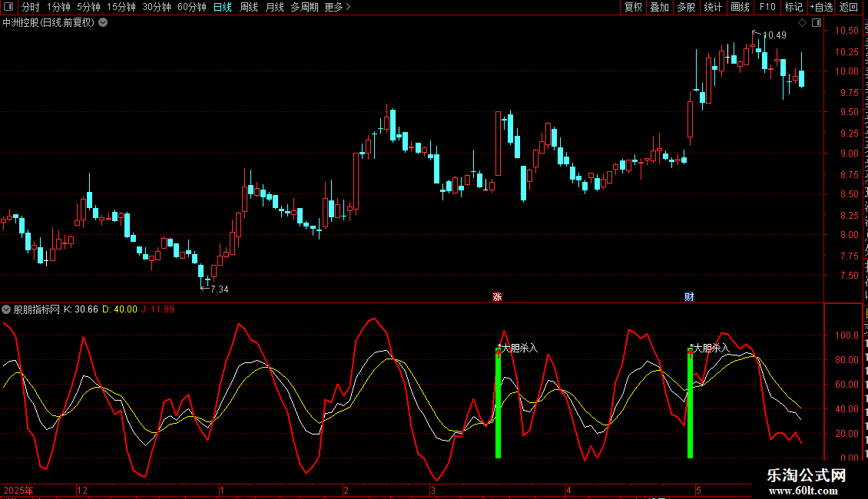Viewport: 868px width, 499px height.
Task: Click the 中洲控股(日线,前复权) chart title
Action: click(x=48, y=23)
